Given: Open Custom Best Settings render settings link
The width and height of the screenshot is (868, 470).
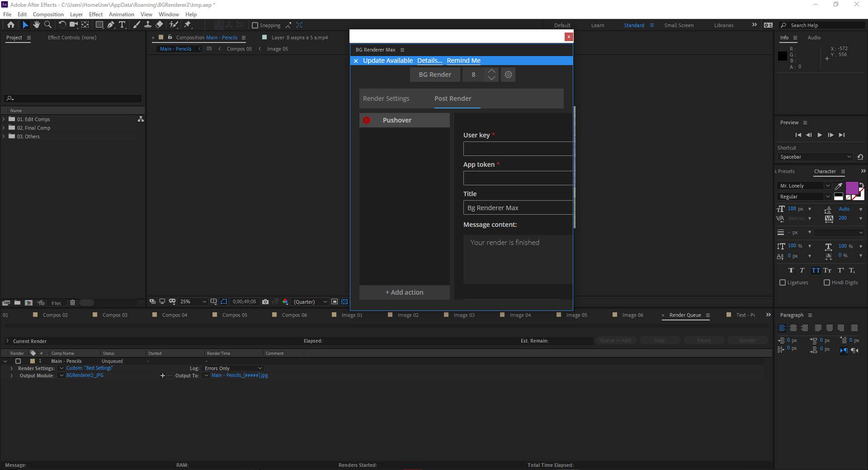Looking at the screenshot, I should [x=90, y=368].
